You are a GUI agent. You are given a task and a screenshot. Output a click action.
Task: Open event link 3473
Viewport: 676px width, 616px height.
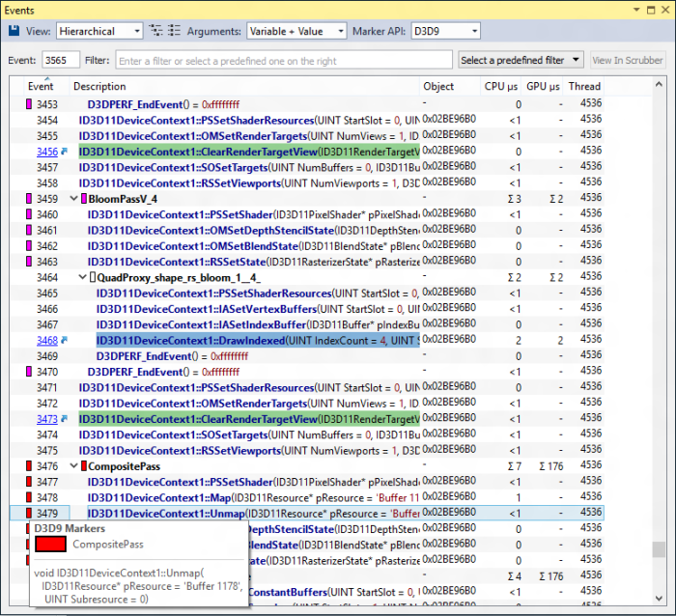click(x=47, y=419)
